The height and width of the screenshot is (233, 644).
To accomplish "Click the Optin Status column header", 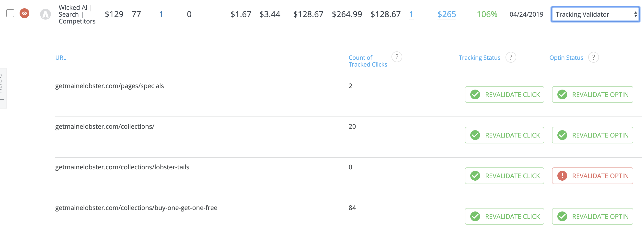I will (566, 58).
